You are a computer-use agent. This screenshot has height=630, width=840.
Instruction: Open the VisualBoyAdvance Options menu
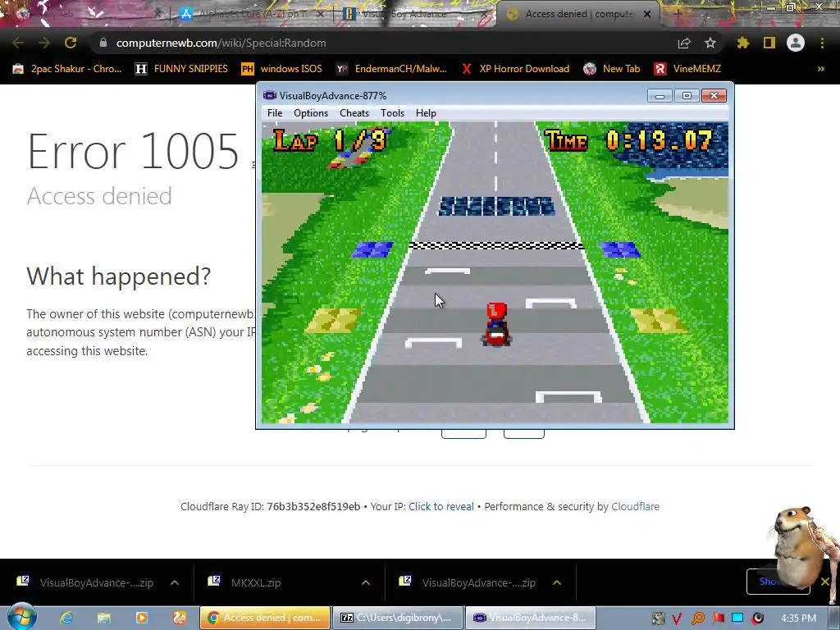point(311,113)
